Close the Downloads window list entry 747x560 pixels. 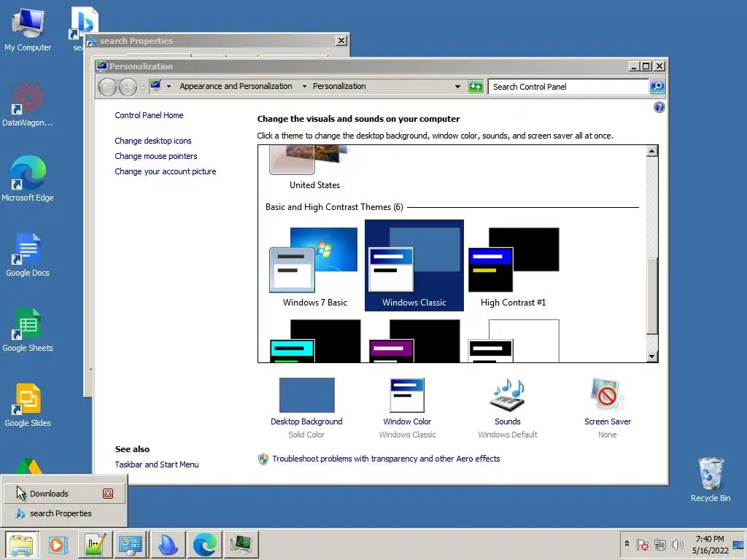click(108, 494)
